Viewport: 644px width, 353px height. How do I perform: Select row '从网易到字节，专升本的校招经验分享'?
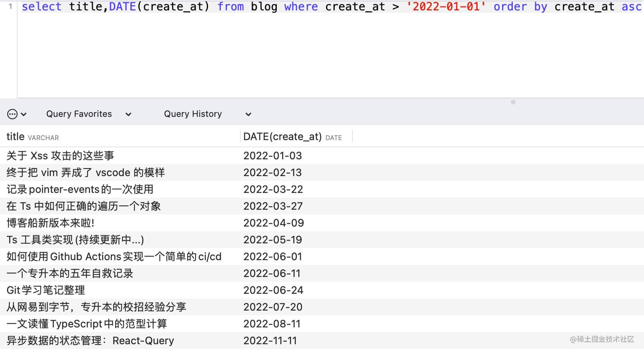click(x=322, y=307)
